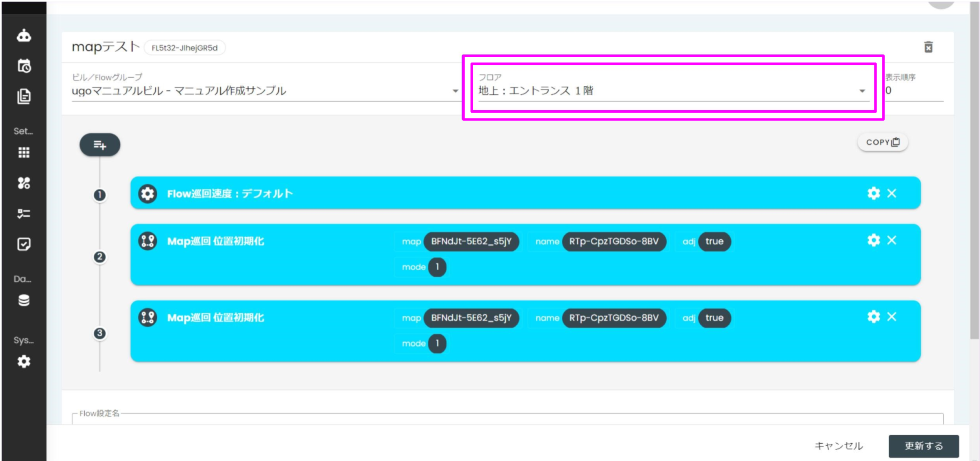Viewport: 980px width, 461px height.
Task: Open the robot management icon in sidebar
Action: (24, 36)
